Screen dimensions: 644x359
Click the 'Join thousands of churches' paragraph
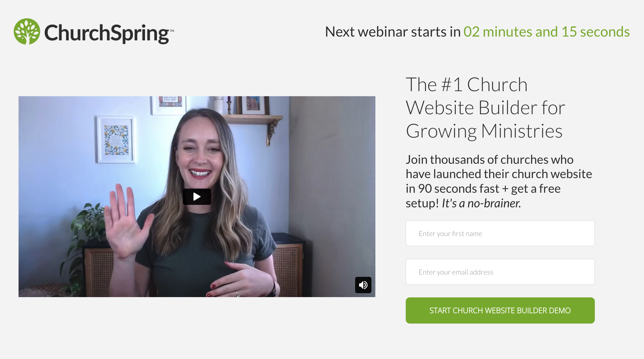pyautogui.click(x=499, y=181)
